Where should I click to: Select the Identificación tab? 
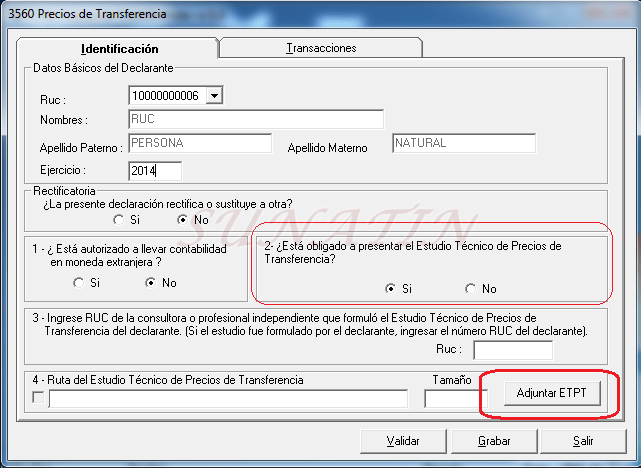point(119,49)
